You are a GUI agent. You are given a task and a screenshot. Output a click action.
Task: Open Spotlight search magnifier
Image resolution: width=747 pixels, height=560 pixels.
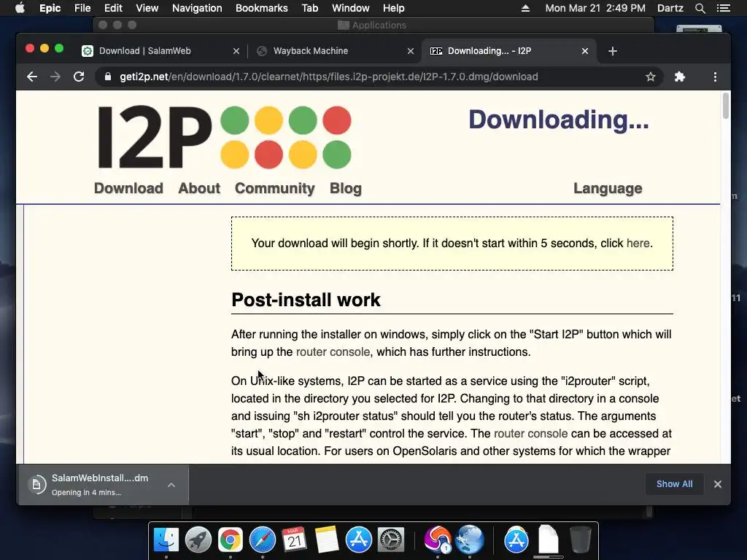(x=700, y=8)
